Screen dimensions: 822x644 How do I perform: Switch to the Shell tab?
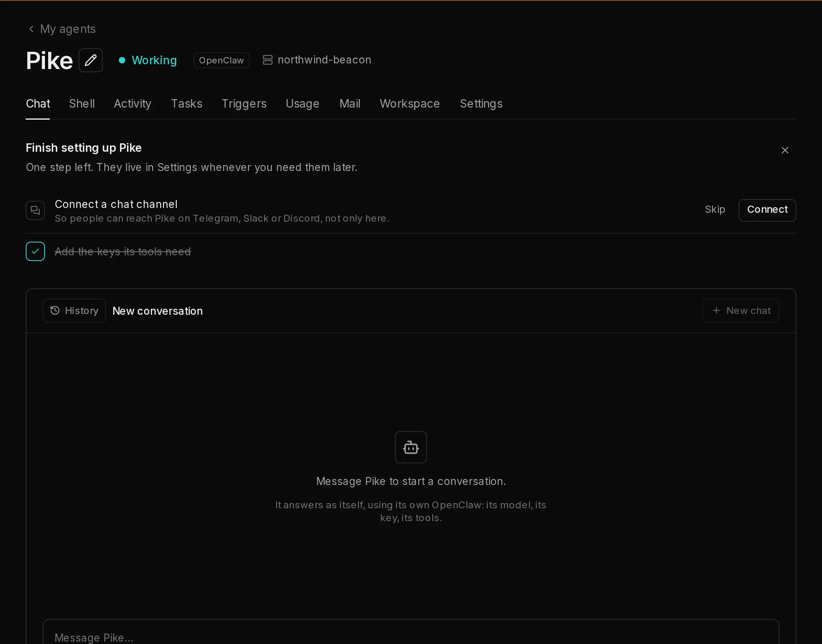pyautogui.click(x=82, y=104)
